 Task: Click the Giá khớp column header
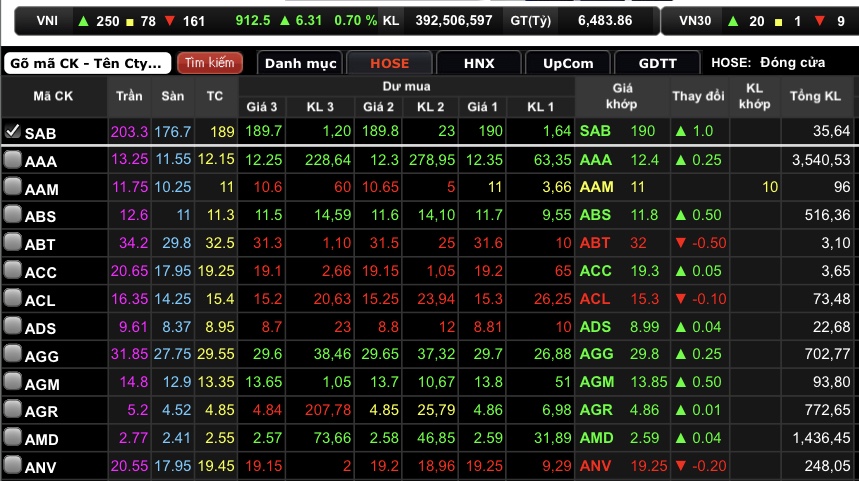(x=622, y=96)
